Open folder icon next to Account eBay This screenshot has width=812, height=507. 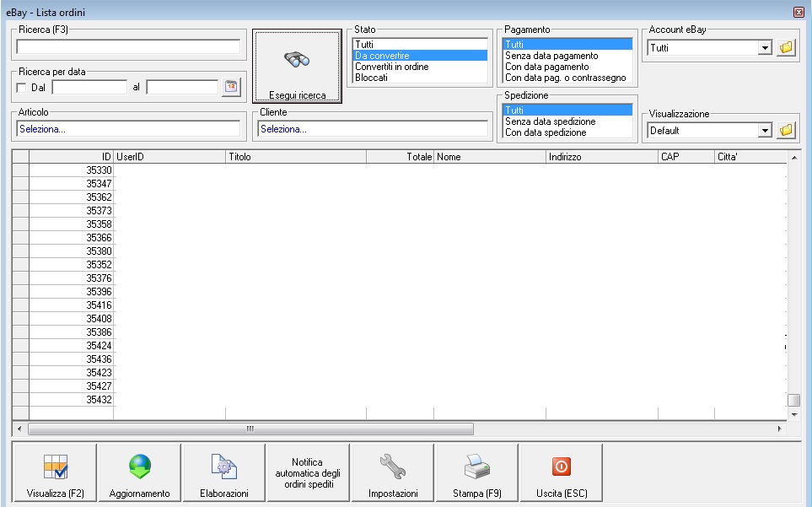point(786,47)
